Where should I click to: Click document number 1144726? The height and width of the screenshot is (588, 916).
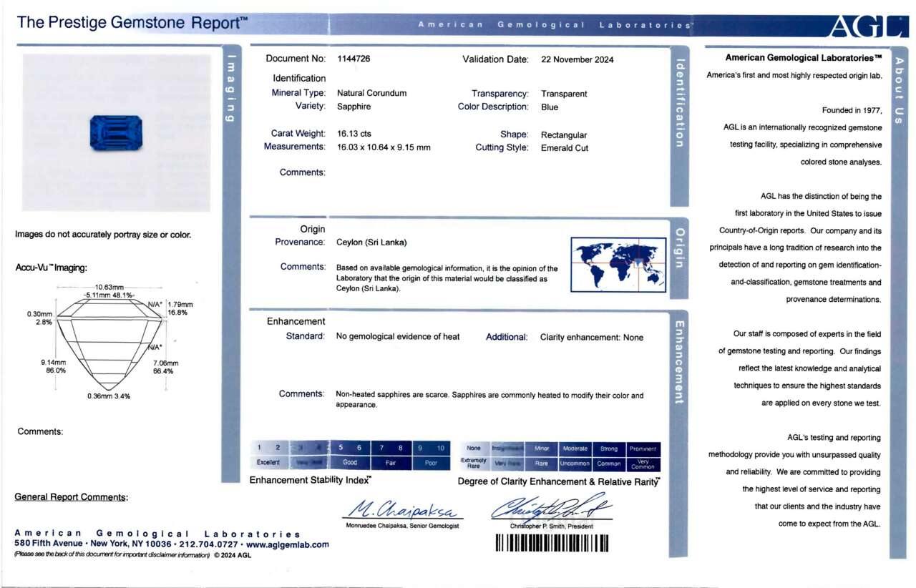(x=354, y=59)
